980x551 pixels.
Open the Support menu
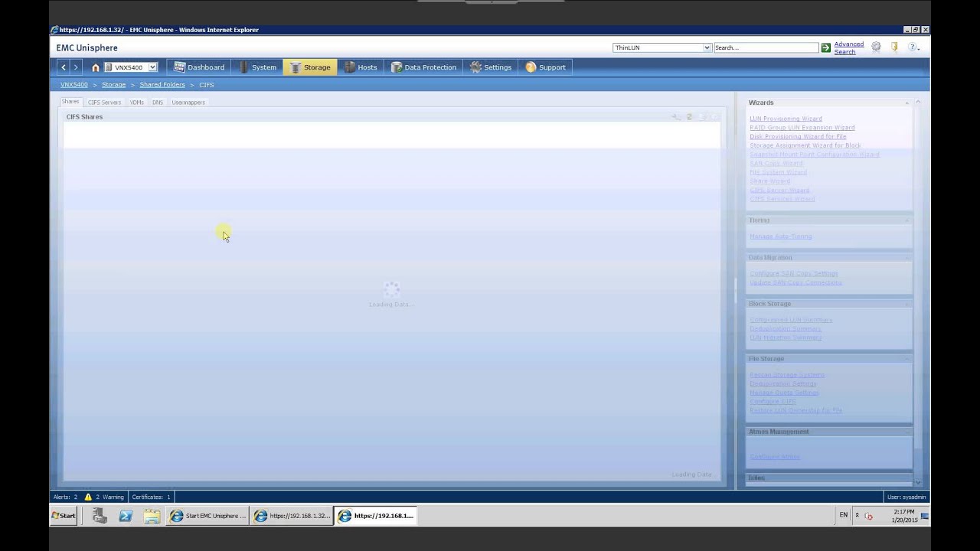pos(546,67)
